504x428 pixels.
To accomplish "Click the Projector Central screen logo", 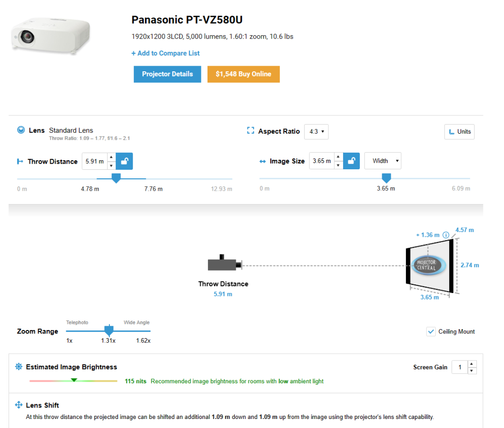I will point(428,265).
